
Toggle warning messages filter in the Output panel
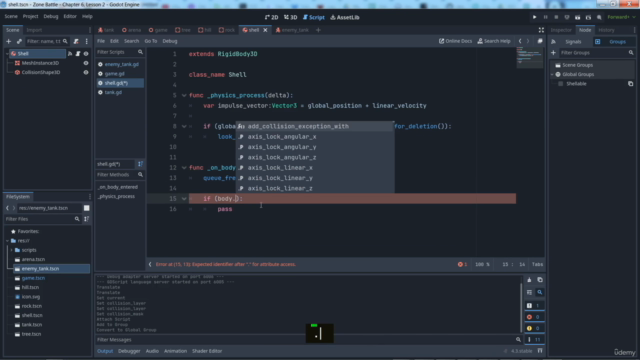534,328
